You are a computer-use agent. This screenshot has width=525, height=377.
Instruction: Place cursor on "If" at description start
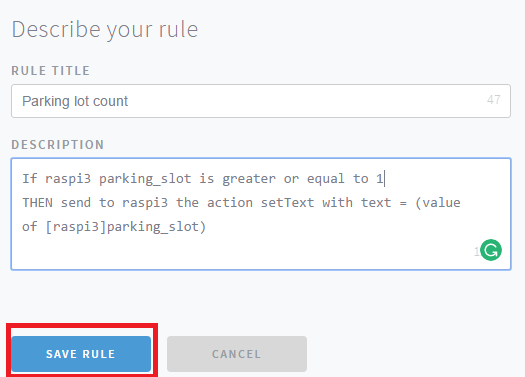click(29, 179)
